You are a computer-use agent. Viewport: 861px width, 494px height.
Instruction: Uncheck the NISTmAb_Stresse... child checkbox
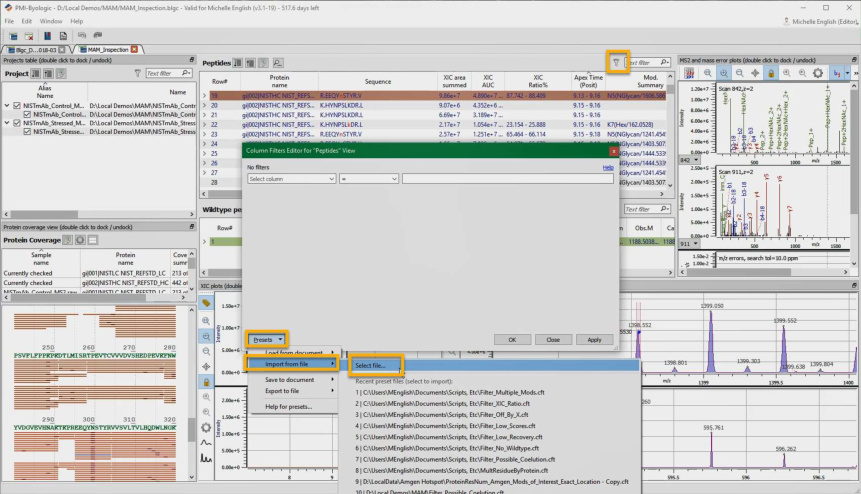tap(27, 132)
